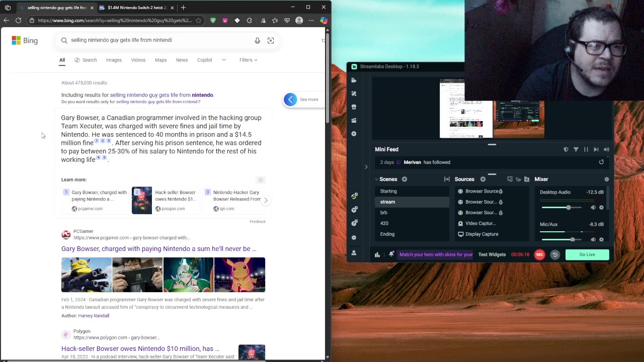Favorite this page with the star icon

[x=199, y=21]
